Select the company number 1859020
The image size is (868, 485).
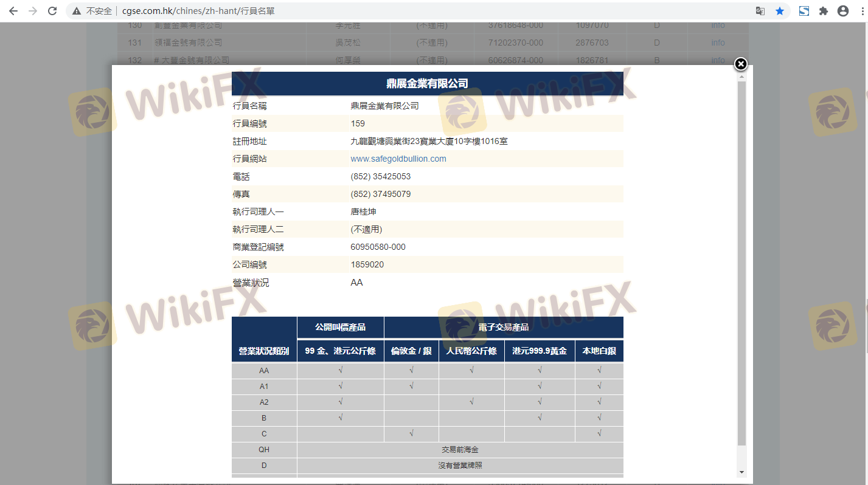click(367, 264)
